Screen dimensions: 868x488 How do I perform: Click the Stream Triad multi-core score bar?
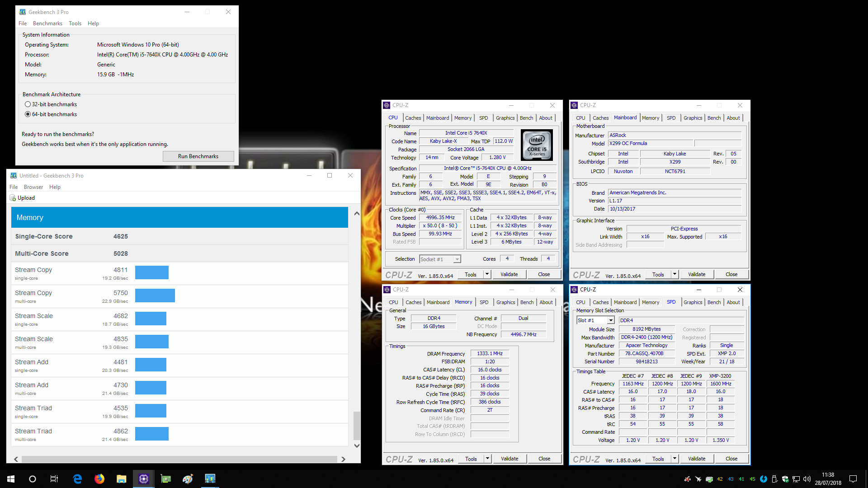[x=152, y=434]
